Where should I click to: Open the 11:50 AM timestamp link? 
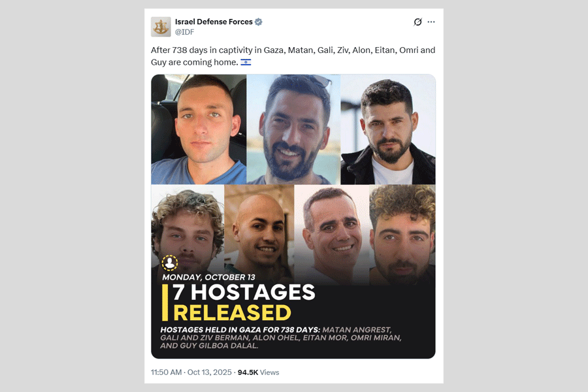pos(166,372)
